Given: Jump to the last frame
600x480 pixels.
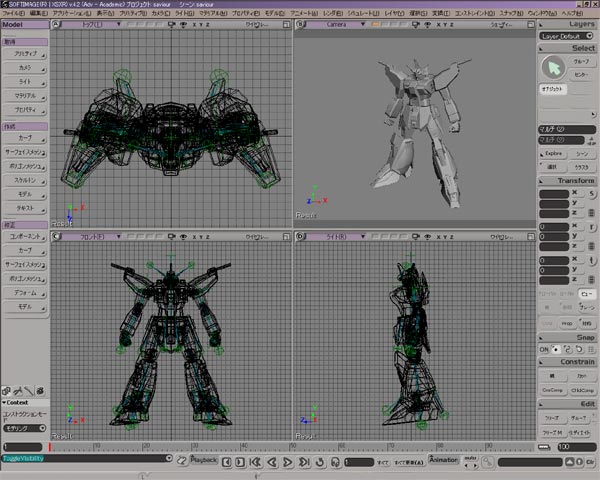Looking at the screenshot, I should 304,462.
